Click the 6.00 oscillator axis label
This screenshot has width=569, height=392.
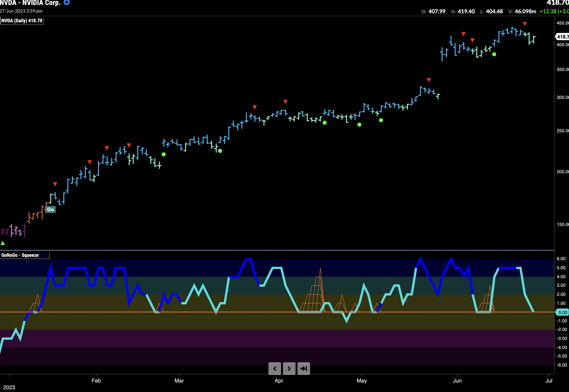pyautogui.click(x=561, y=259)
